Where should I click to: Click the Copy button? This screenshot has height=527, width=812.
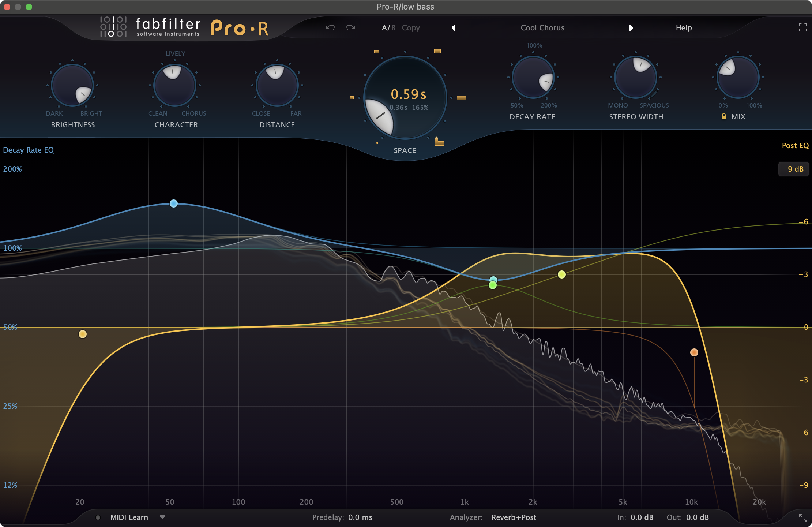click(411, 28)
